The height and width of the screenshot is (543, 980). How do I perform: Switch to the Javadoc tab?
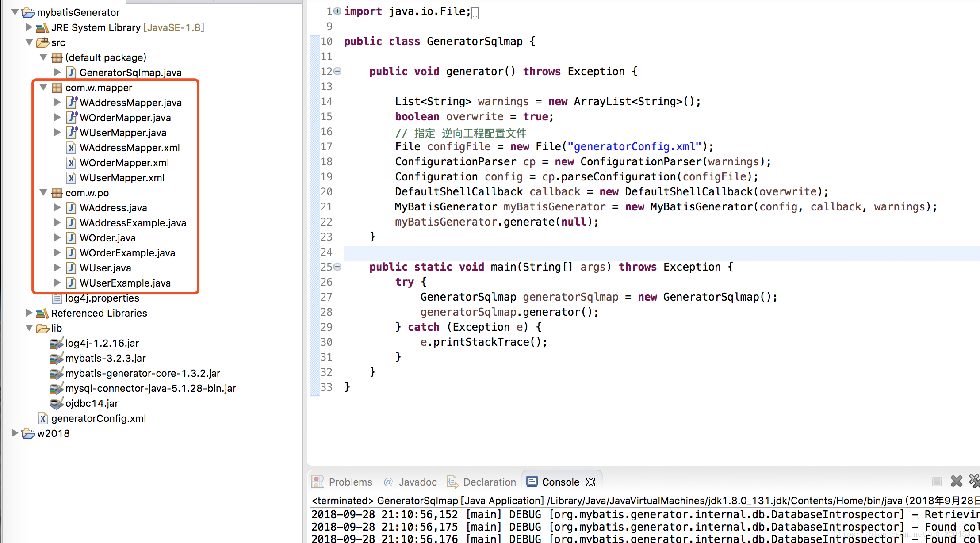pos(410,482)
